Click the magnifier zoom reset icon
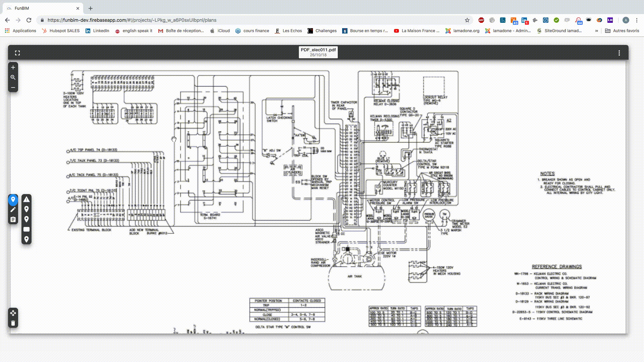This screenshot has width=644, height=362. coord(13,77)
